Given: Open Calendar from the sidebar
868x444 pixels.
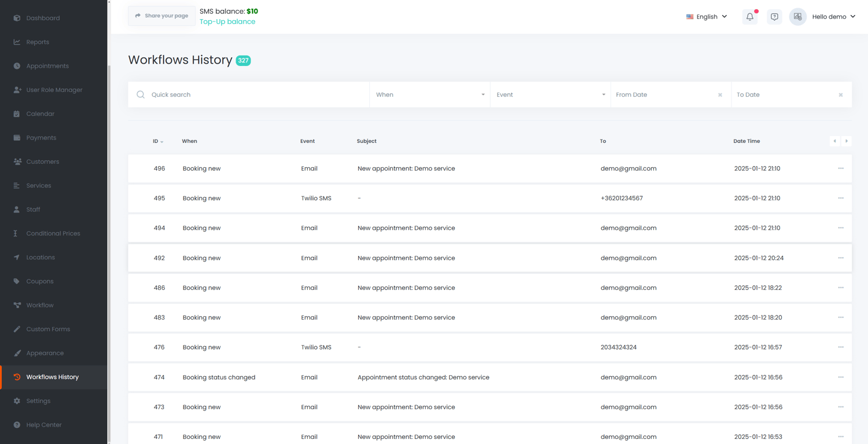Looking at the screenshot, I should tap(40, 114).
